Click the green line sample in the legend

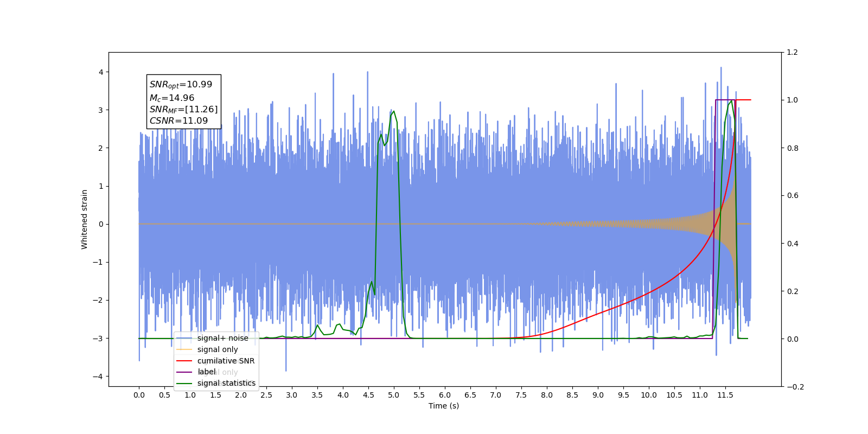[x=184, y=383]
